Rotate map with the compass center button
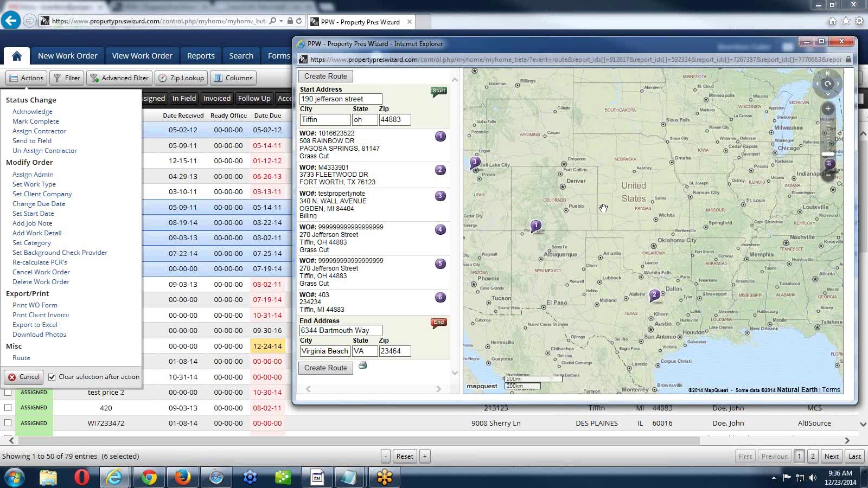Image resolution: width=868 pixels, height=488 pixels. click(827, 84)
